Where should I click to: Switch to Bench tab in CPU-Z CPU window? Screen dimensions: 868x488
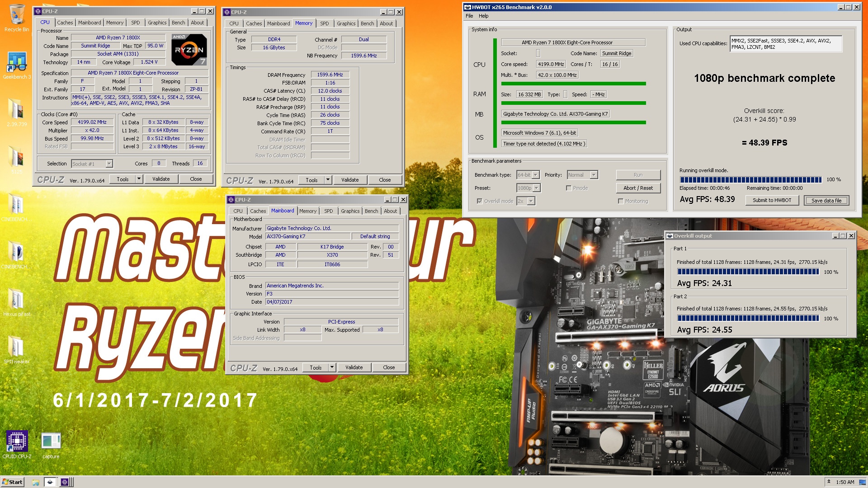pos(178,23)
